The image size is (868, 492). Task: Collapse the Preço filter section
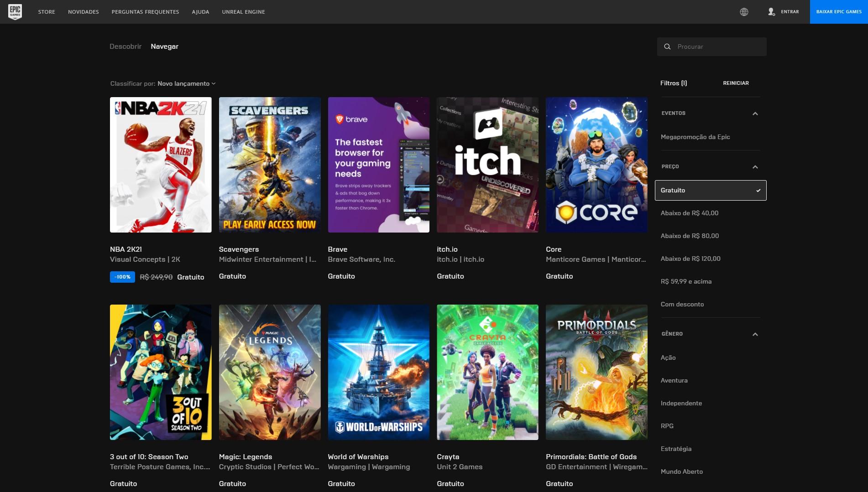point(755,167)
